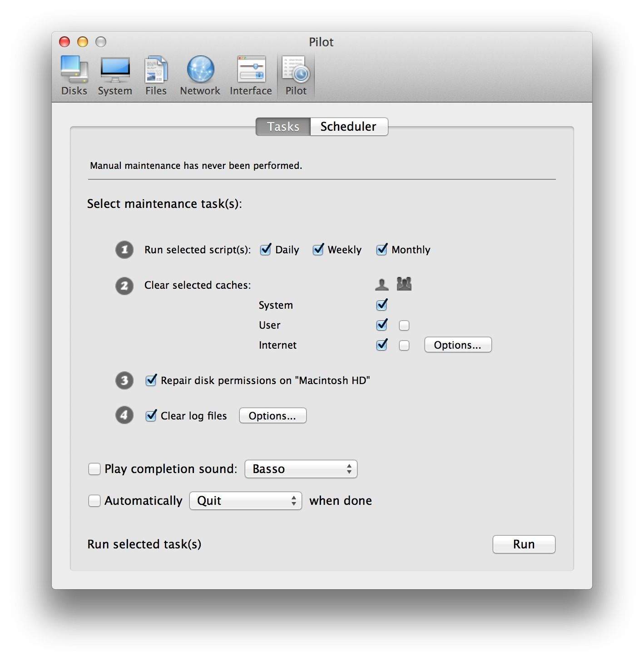Uncheck the Weekly script checkbox
644x661 pixels.
pyautogui.click(x=318, y=250)
